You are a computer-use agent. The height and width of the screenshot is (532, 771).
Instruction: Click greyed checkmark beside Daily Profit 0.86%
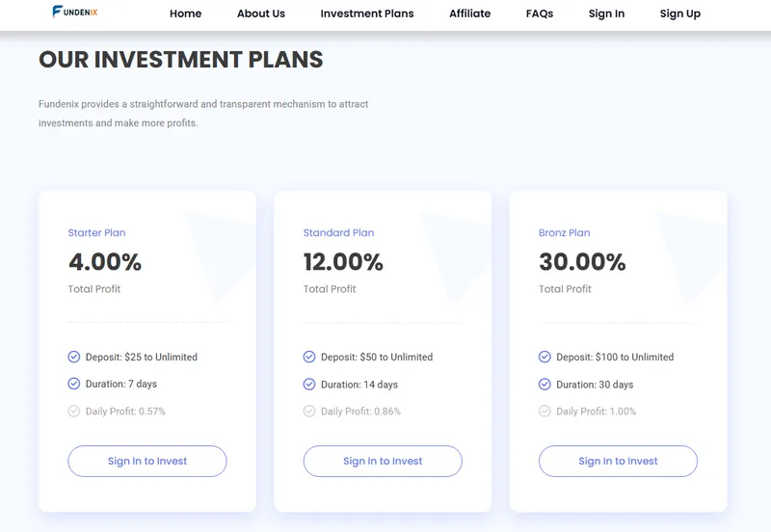click(309, 411)
